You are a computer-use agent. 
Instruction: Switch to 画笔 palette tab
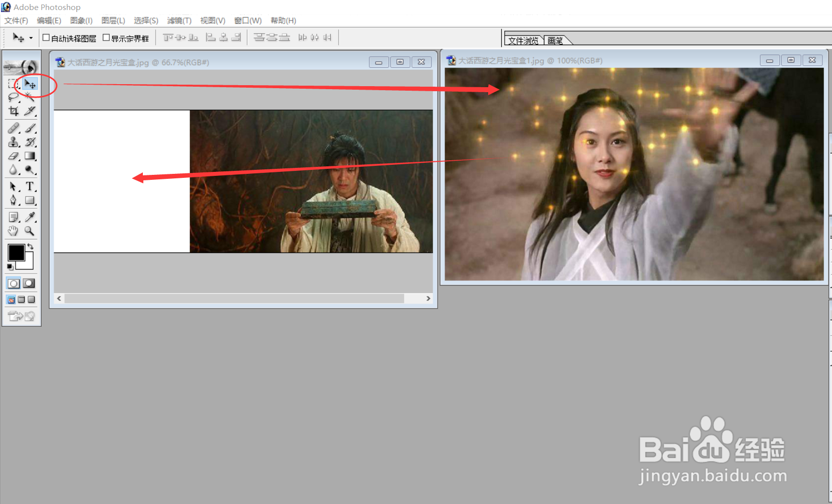[555, 41]
